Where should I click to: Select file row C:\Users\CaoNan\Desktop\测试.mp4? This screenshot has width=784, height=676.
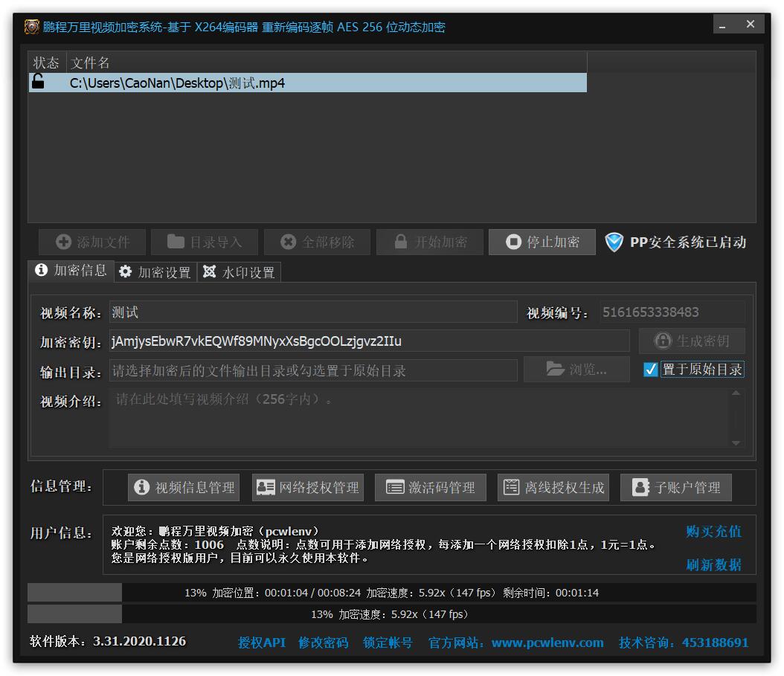(x=308, y=83)
